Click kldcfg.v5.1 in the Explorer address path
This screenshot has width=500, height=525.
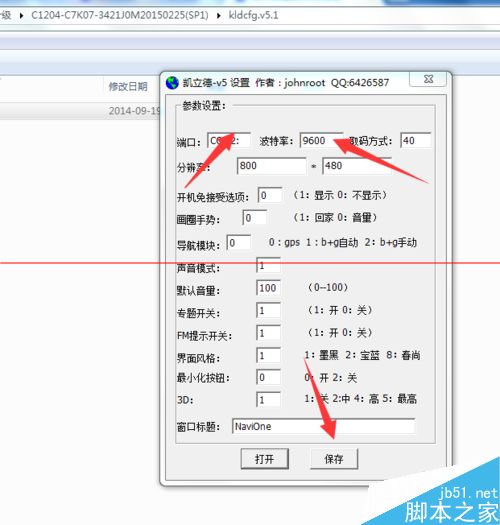(x=254, y=15)
